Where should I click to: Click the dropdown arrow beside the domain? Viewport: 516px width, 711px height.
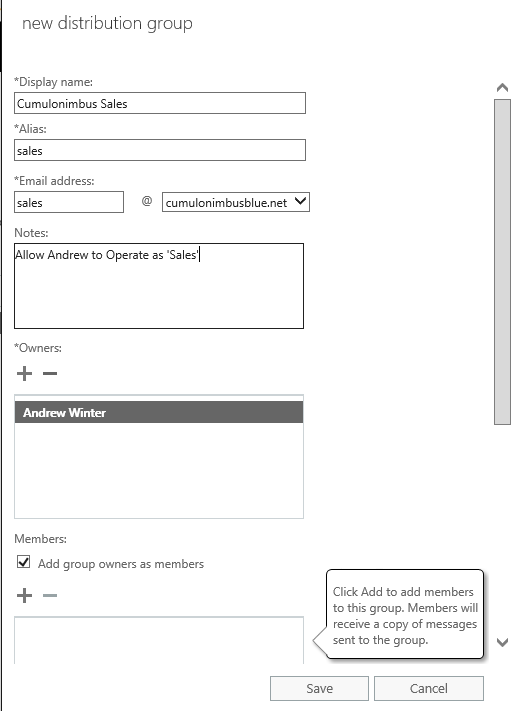(x=300, y=201)
